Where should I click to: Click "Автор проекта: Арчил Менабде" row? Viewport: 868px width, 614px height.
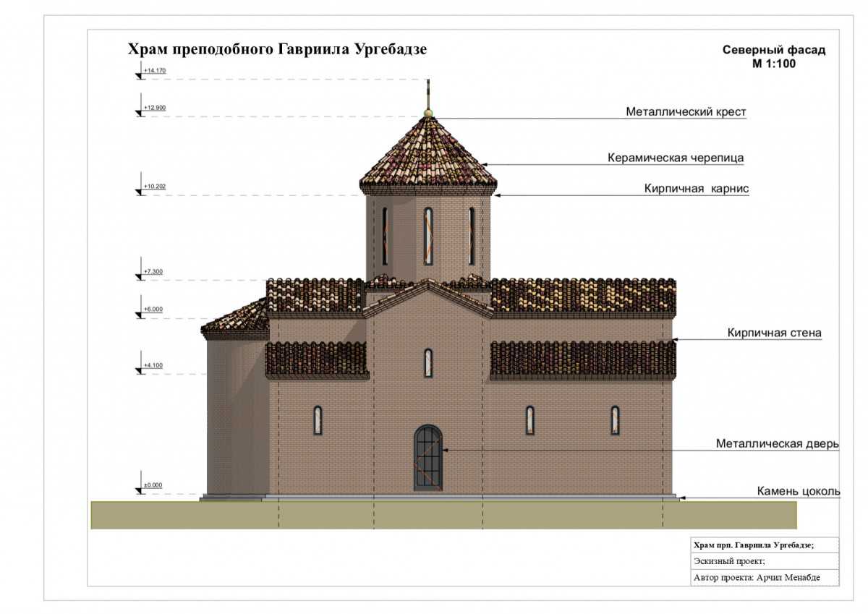point(766,577)
